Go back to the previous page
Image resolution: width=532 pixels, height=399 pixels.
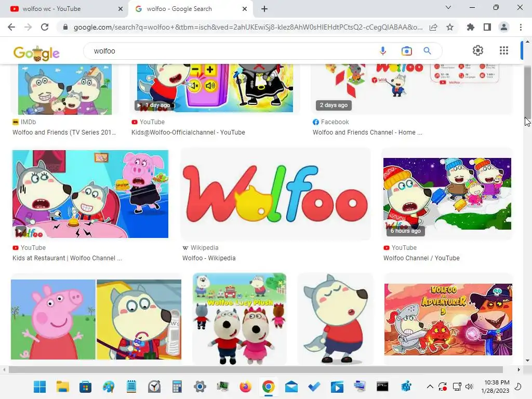tap(11, 27)
